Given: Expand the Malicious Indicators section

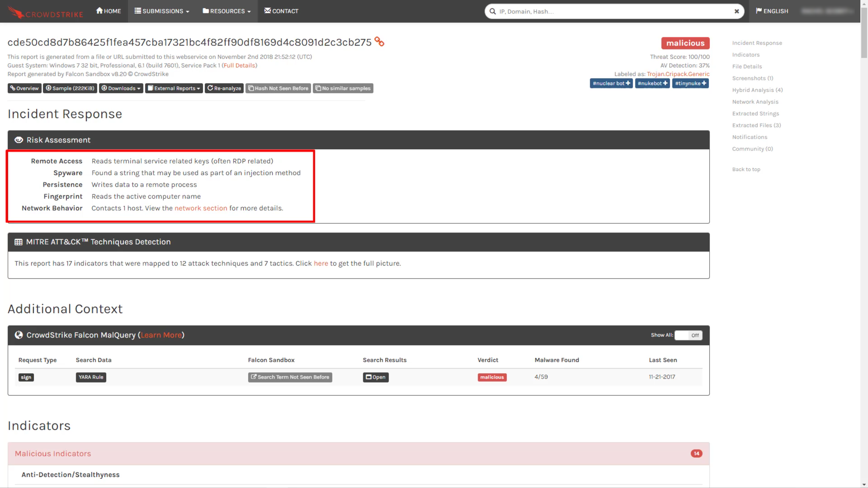Looking at the screenshot, I should click(x=359, y=453).
